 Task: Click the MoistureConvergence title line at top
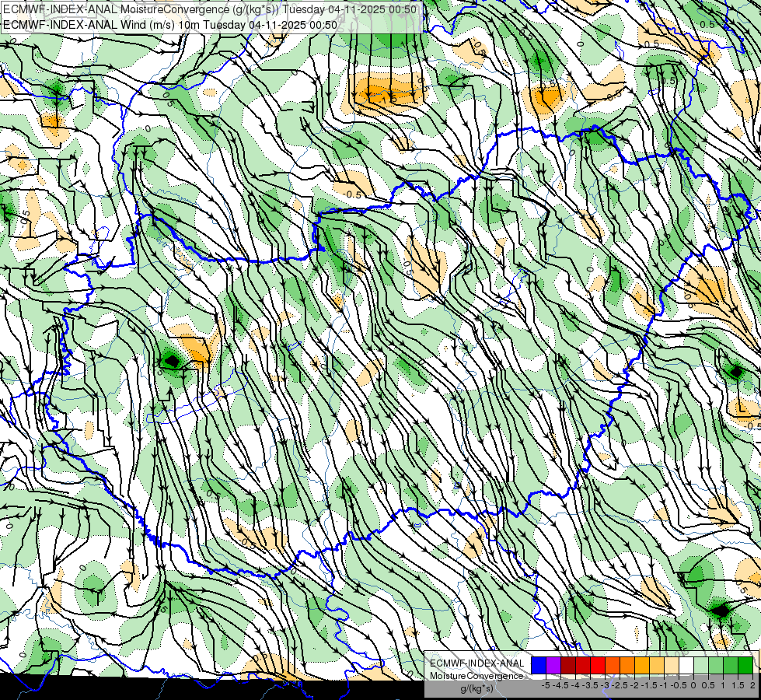click(210, 9)
